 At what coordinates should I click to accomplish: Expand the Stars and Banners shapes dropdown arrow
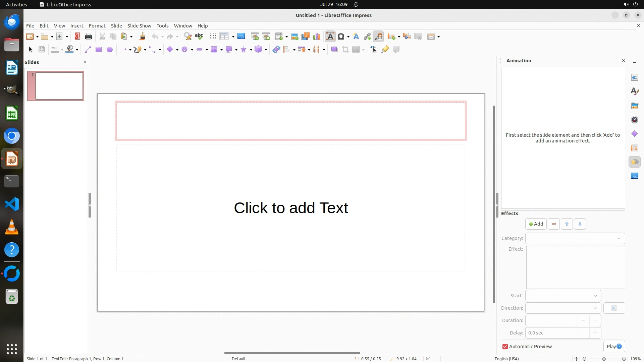click(251, 50)
